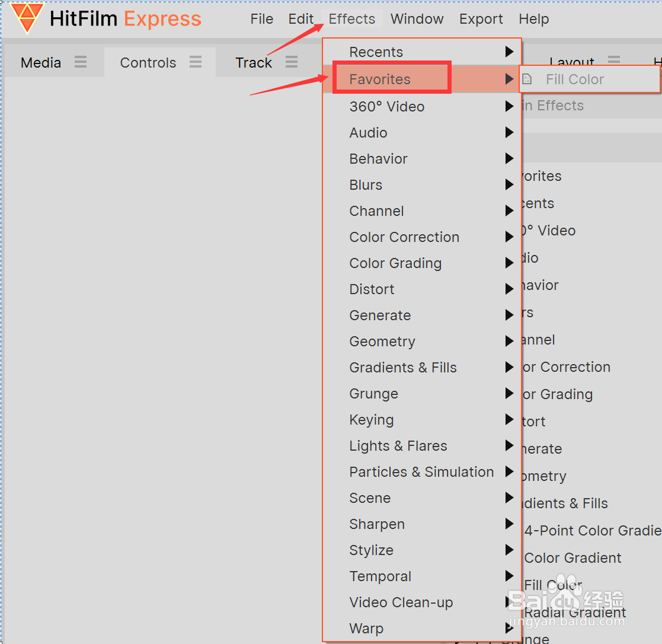Screen dimensions: 662x644
Task: Switch to the Controls tab
Action: 148,62
